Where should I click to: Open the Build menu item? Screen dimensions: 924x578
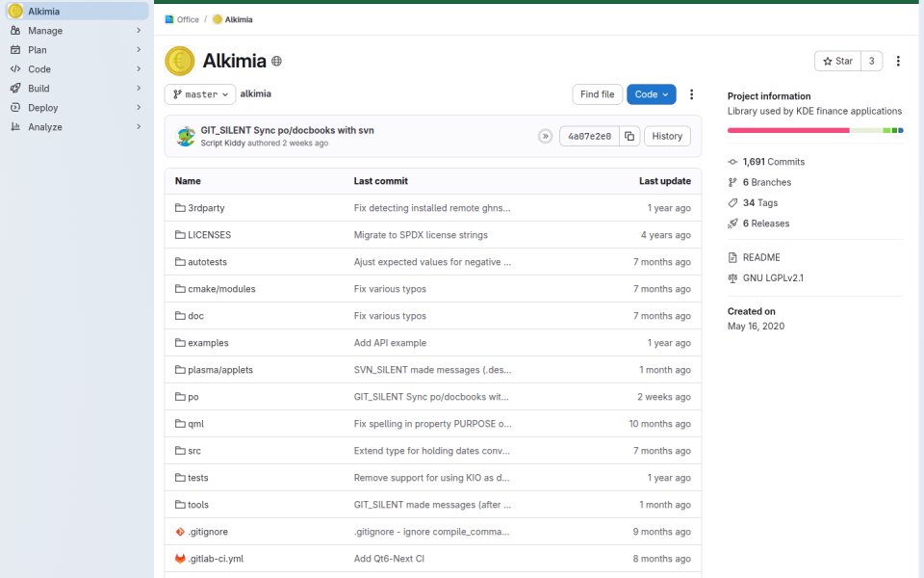(77, 89)
